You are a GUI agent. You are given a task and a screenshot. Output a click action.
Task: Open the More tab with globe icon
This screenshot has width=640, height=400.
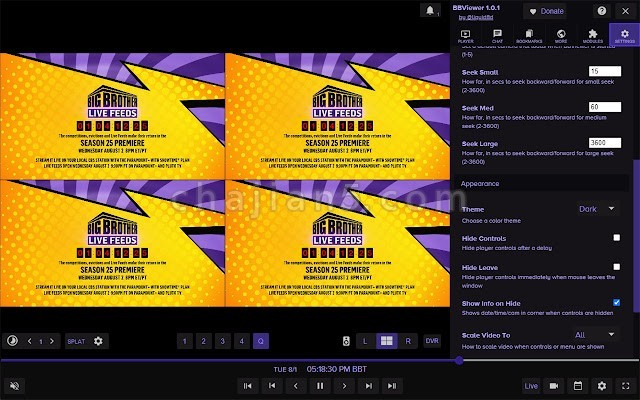pos(561,36)
